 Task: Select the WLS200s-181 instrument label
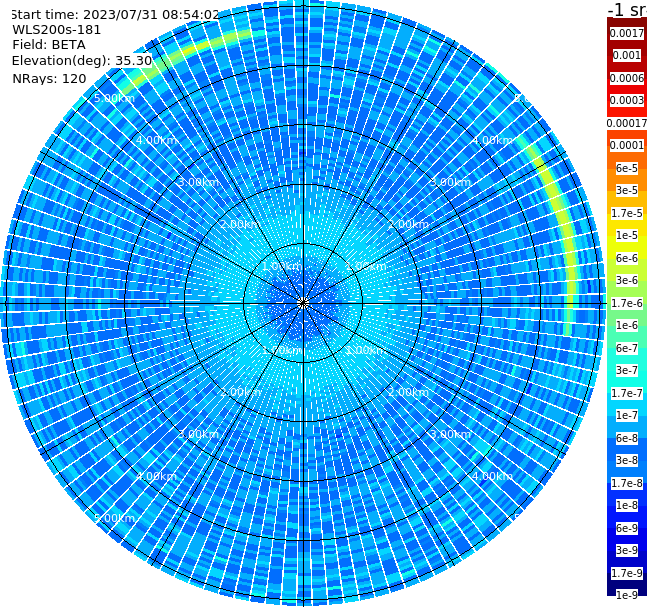click(57, 30)
